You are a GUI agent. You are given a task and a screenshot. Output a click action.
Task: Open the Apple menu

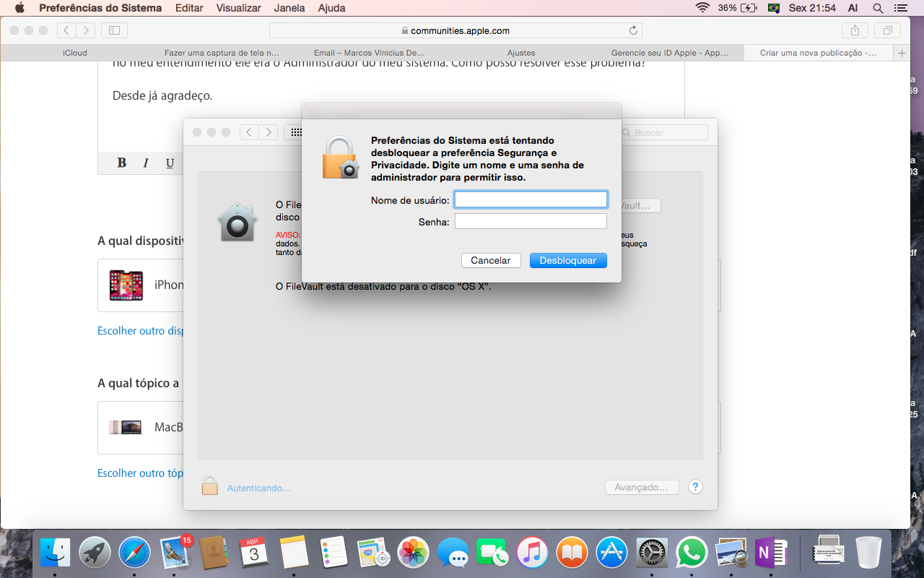tap(19, 8)
